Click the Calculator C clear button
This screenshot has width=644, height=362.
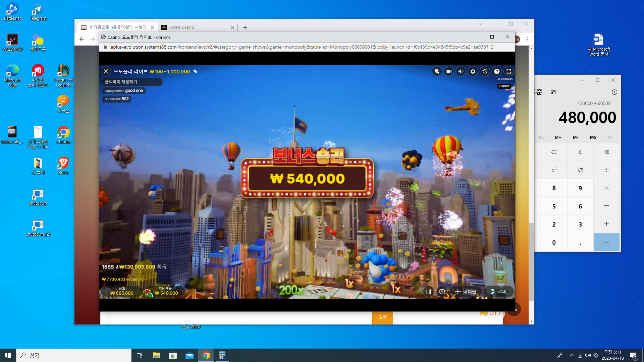point(580,152)
